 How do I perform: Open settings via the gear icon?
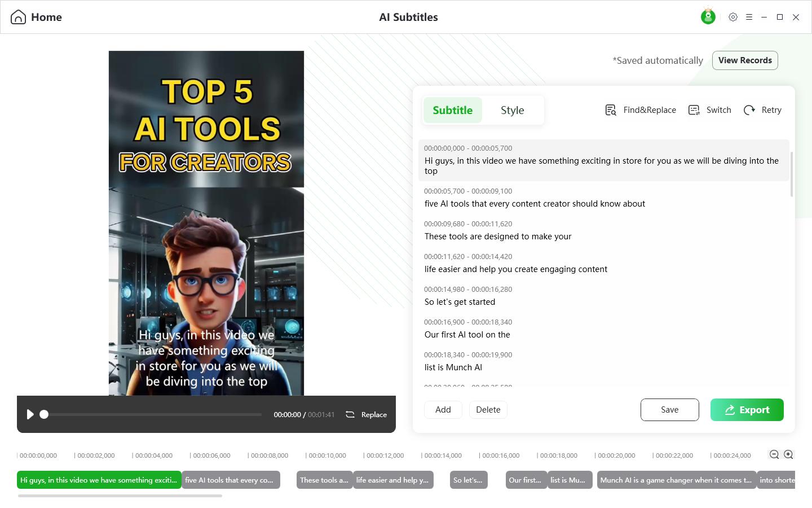733,17
